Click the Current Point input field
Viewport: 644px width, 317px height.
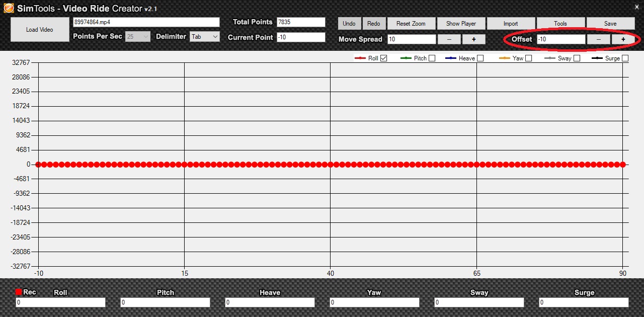pos(301,37)
